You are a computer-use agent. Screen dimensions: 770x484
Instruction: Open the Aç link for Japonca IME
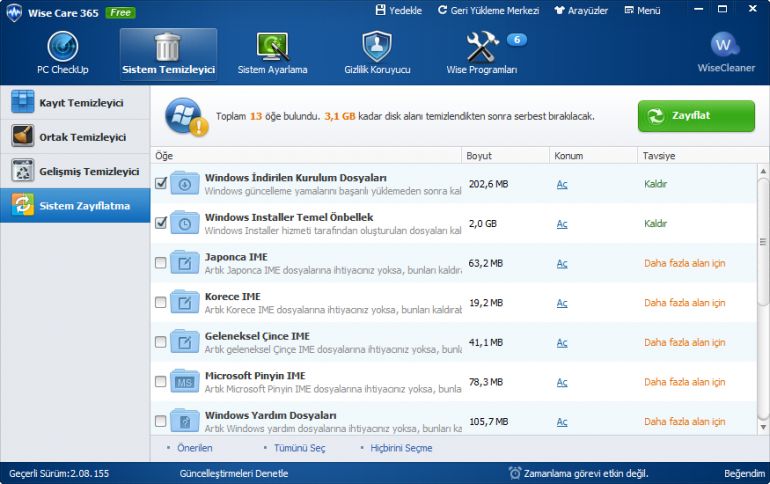point(562,264)
